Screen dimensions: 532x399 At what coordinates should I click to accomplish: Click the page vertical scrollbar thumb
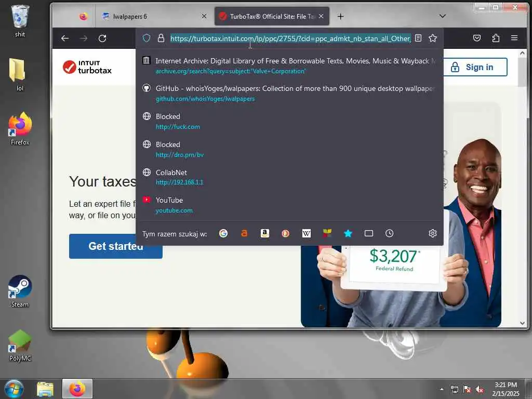click(523, 72)
